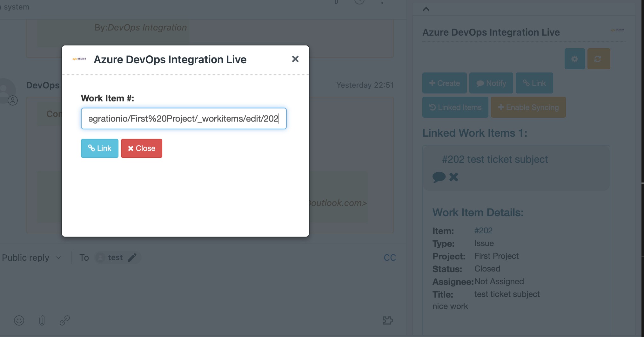
Task: Open Linked Items in sidebar
Action: (x=455, y=107)
